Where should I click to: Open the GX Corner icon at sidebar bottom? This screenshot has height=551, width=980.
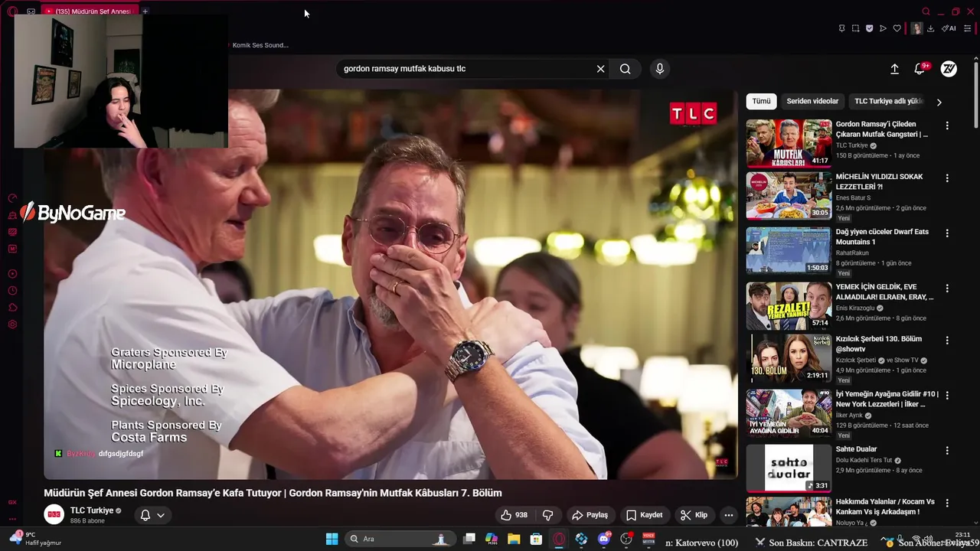[12, 502]
